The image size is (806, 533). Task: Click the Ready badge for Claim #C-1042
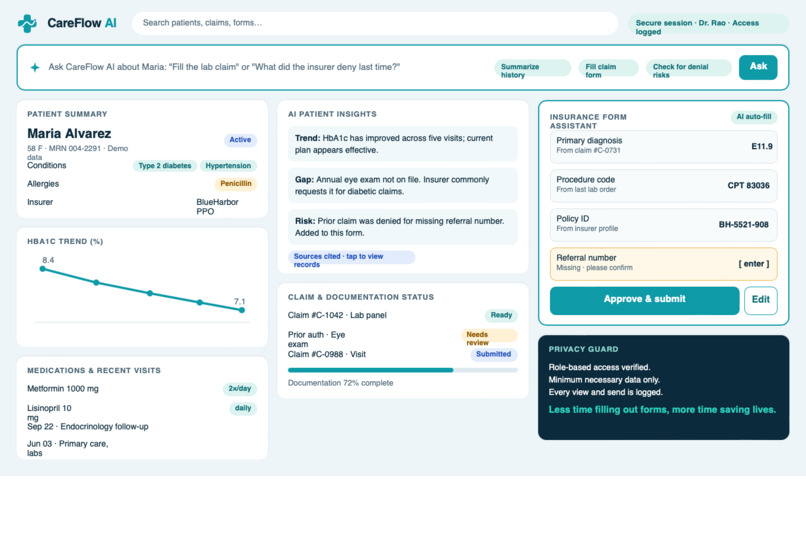(x=501, y=315)
